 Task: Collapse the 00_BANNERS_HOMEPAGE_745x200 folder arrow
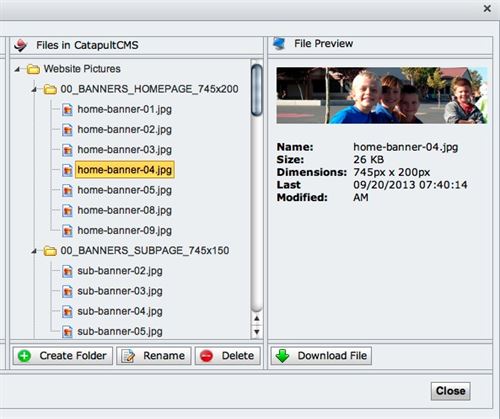(34, 89)
